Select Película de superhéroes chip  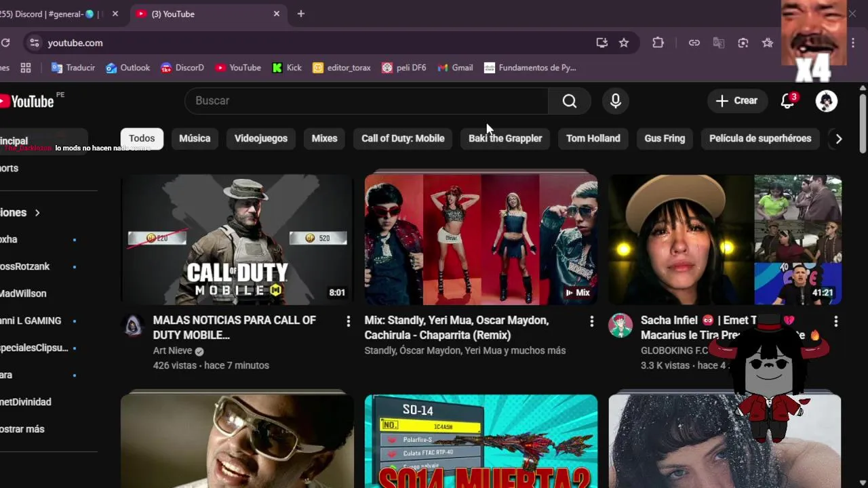click(760, 138)
